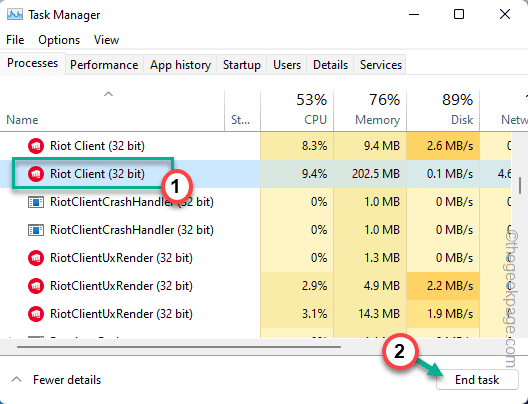
Task: Click Riot icon of the 14.3 MB RiotClientUxRender
Action: point(36,314)
